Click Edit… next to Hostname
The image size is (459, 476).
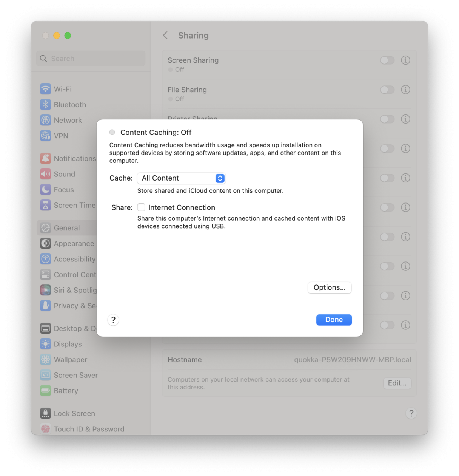coord(397,383)
